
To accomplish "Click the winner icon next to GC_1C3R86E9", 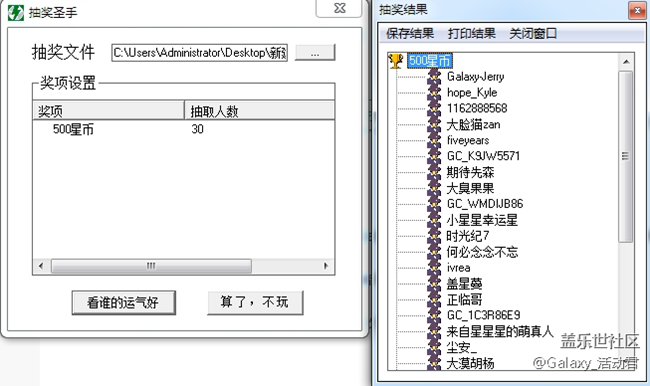I will tap(434, 315).
